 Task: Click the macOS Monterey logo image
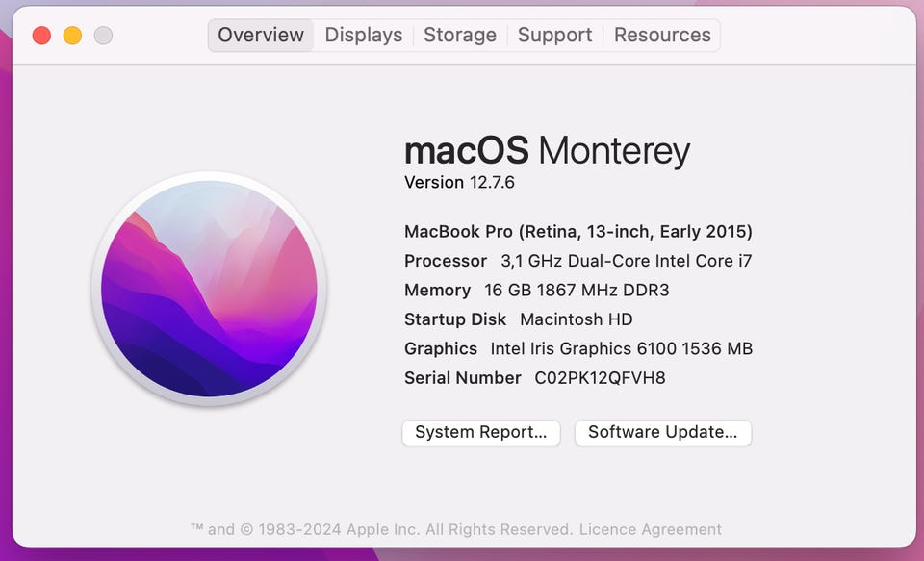(209, 288)
